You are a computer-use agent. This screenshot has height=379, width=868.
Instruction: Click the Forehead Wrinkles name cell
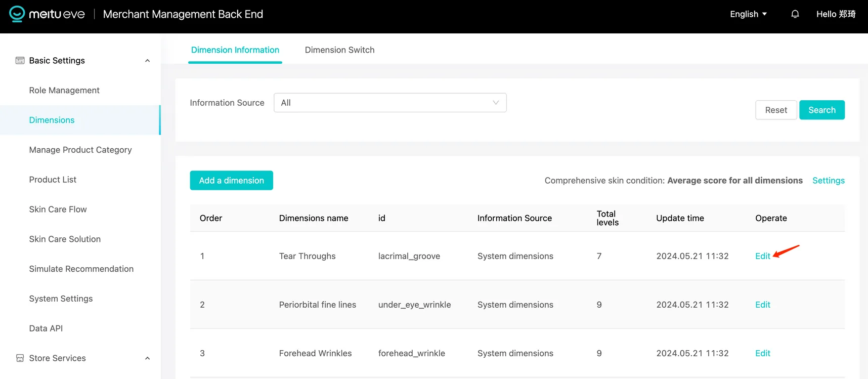pos(315,353)
